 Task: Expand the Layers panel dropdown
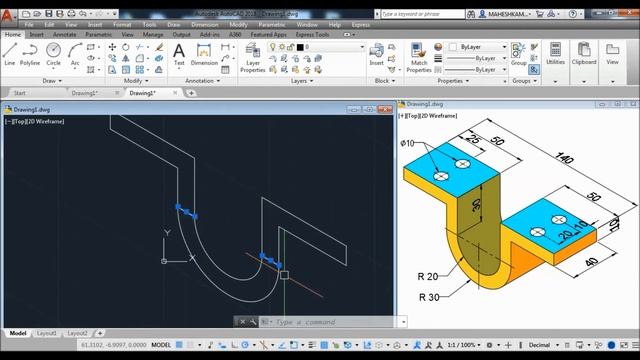tap(302, 81)
